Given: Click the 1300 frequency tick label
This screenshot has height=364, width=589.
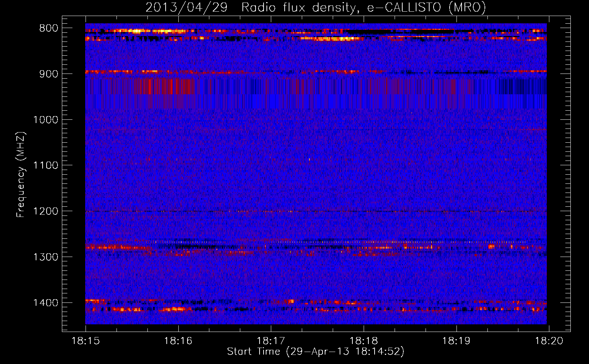Looking at the screenshot, I should tap(46, 257).
